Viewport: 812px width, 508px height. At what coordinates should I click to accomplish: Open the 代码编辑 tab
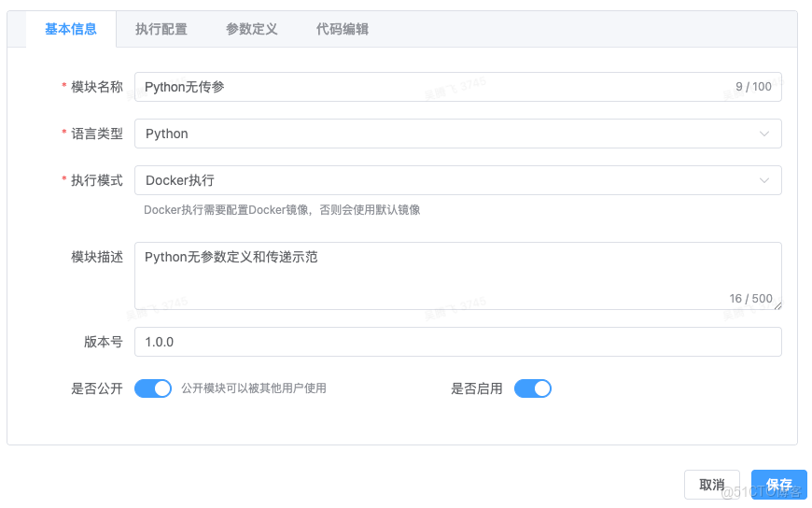pyautogui.click(x=343, y=29)
